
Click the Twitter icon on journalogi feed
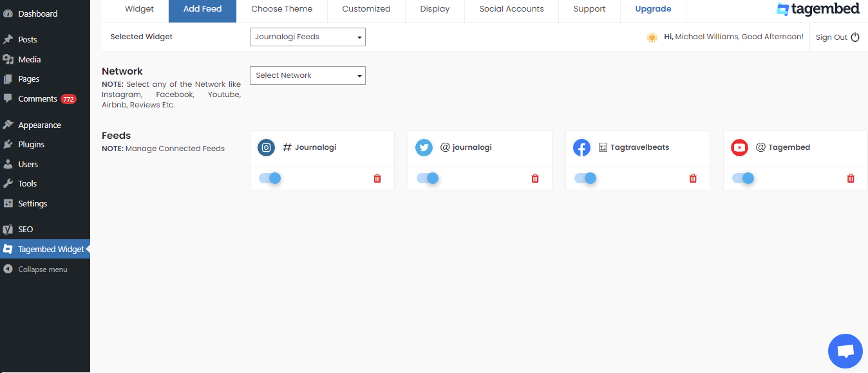(x=424, y=148)
